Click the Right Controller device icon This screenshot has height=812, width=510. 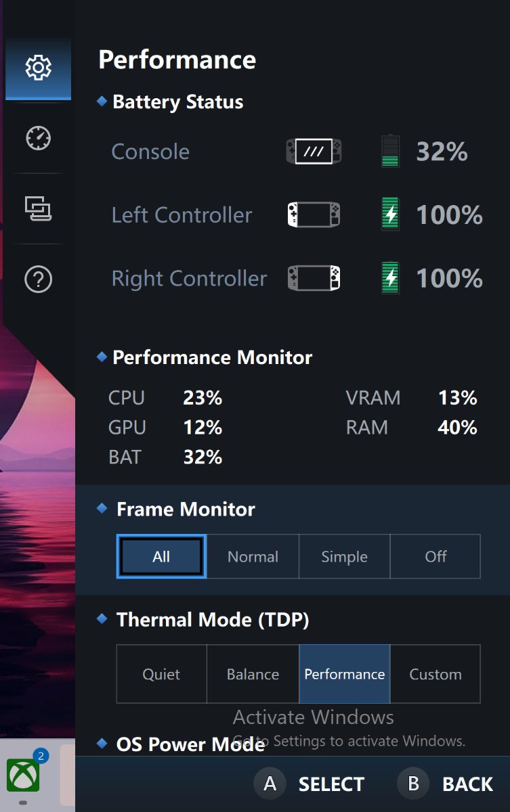[314, 278]
